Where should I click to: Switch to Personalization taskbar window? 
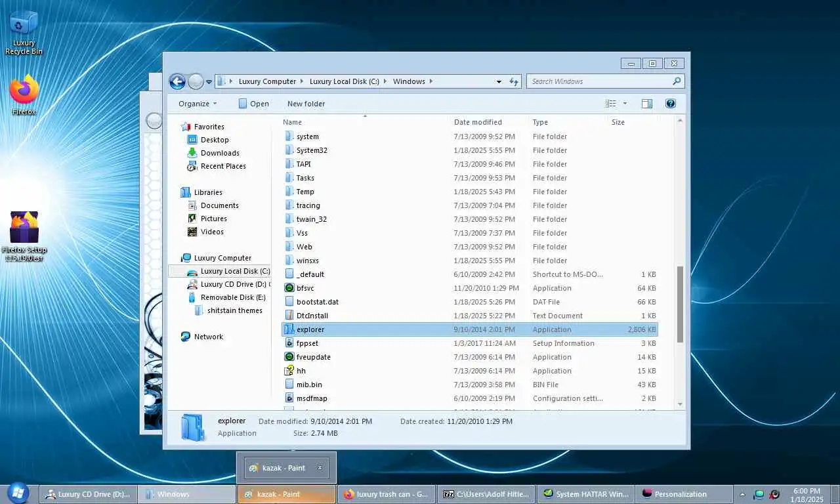click(x=684, y=494)
